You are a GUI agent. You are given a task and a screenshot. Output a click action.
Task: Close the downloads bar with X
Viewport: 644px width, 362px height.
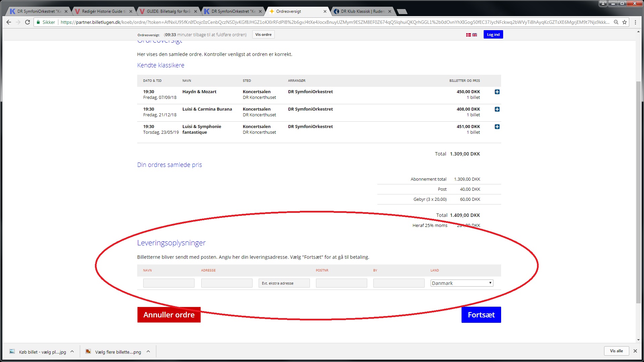pyautogui.click(x=635, y=351)
